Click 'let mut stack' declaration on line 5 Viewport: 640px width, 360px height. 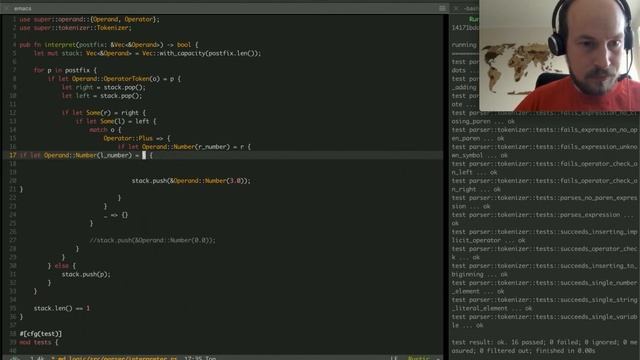point(147,53)
